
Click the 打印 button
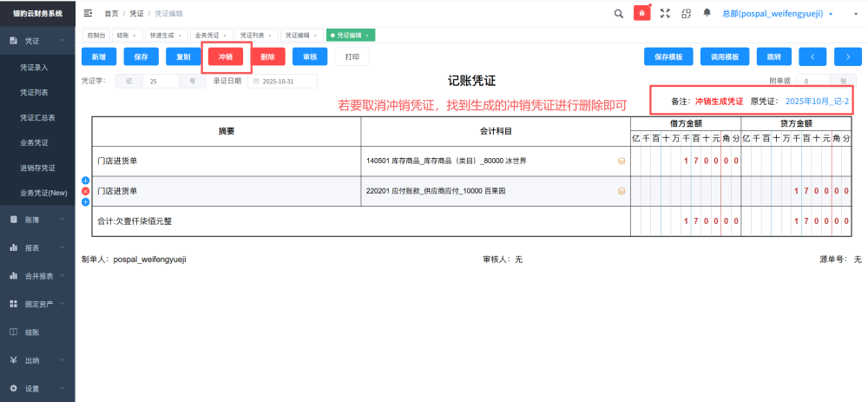352,57
